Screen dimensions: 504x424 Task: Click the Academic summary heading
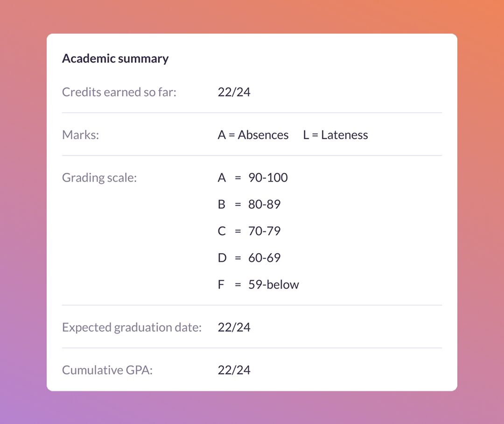tap(115, 58)
